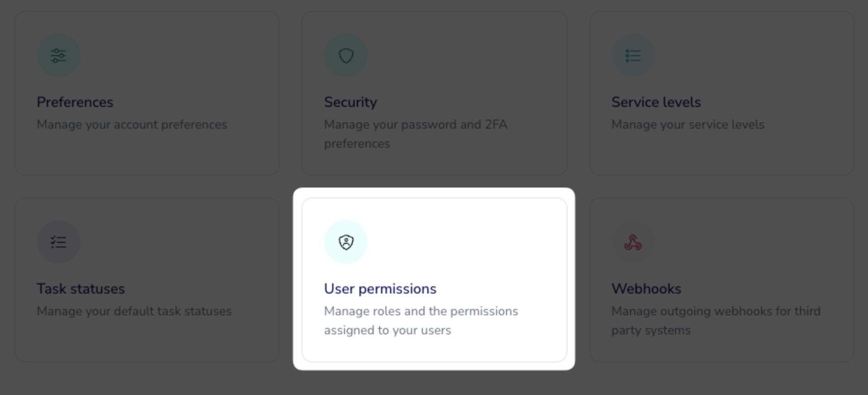Image resolution: width=868 pixels, height=395 pixels.
Task: Select 'Manage your password and 2FA' text
Action: [x=415, y=125]
